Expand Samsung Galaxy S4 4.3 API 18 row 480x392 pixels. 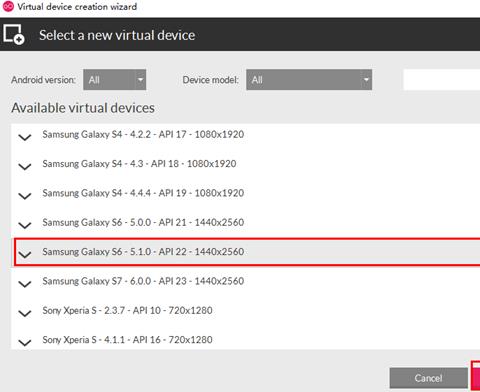tap(25, 166)
